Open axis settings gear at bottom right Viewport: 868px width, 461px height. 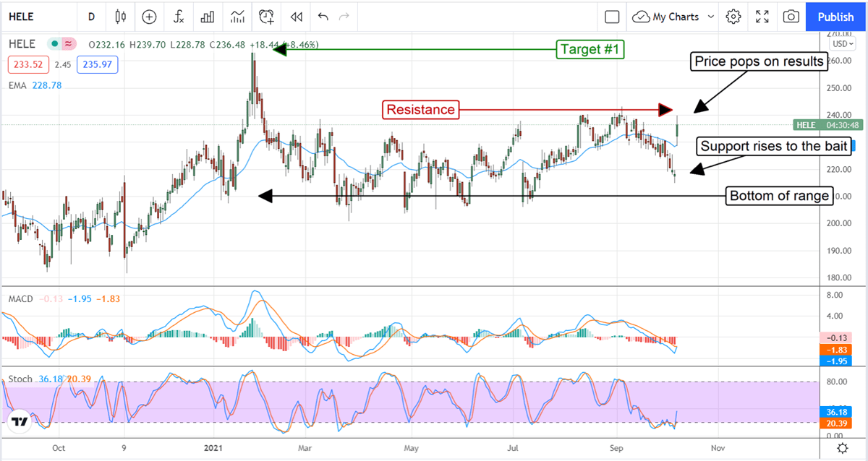[x=842, y=448]
